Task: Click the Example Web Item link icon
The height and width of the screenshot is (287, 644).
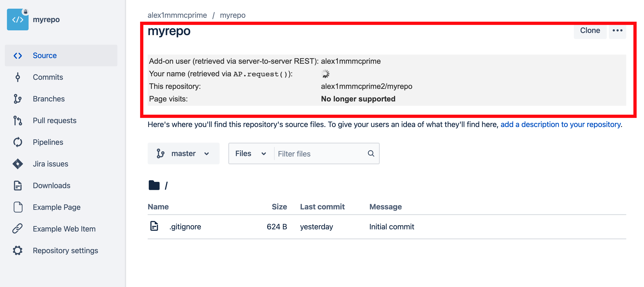Action: point(18,229)
